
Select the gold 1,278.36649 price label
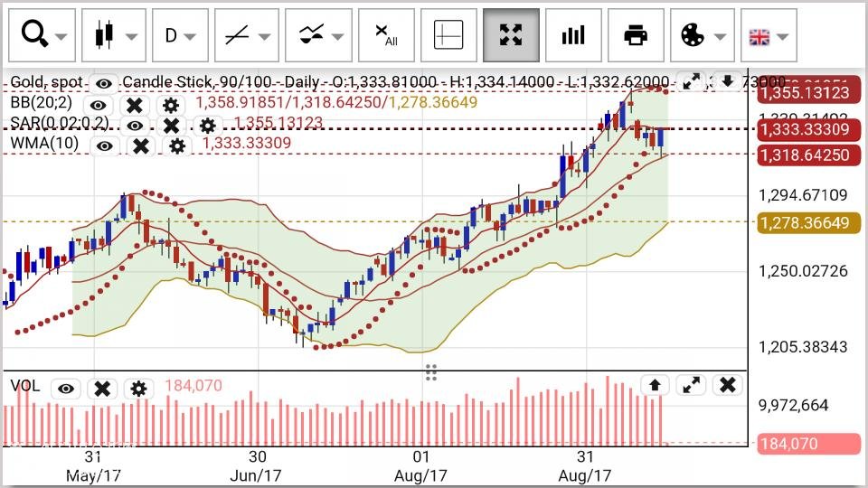[x=808, y=222]
